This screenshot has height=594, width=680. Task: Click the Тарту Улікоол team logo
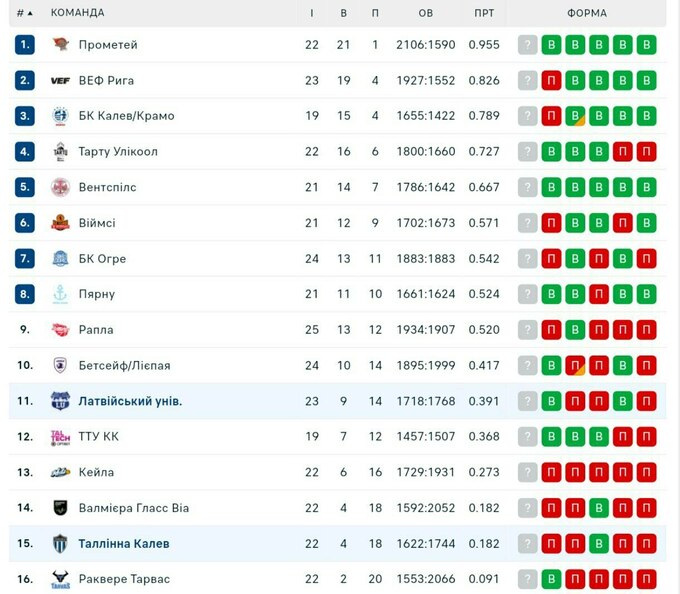click(x=60, y=151)
